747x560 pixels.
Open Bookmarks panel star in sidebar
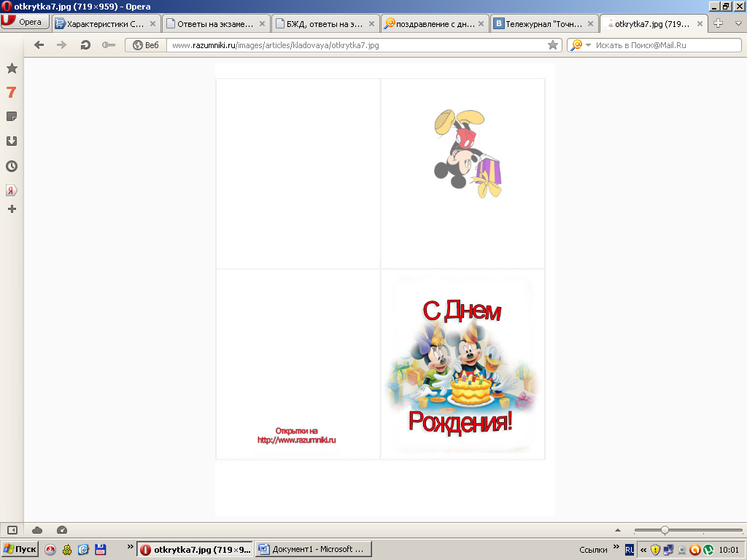[12, 69]
